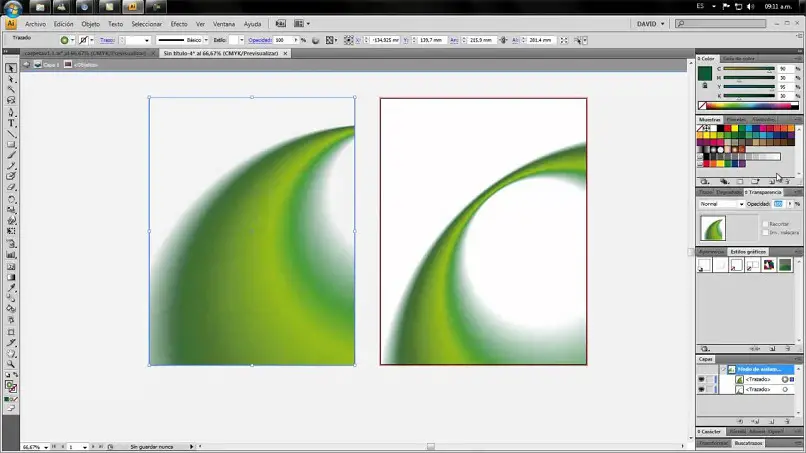The width and height of the screenshot is (806, 453).
Task: Open the Efecto menu
Action: click(179, 24)
